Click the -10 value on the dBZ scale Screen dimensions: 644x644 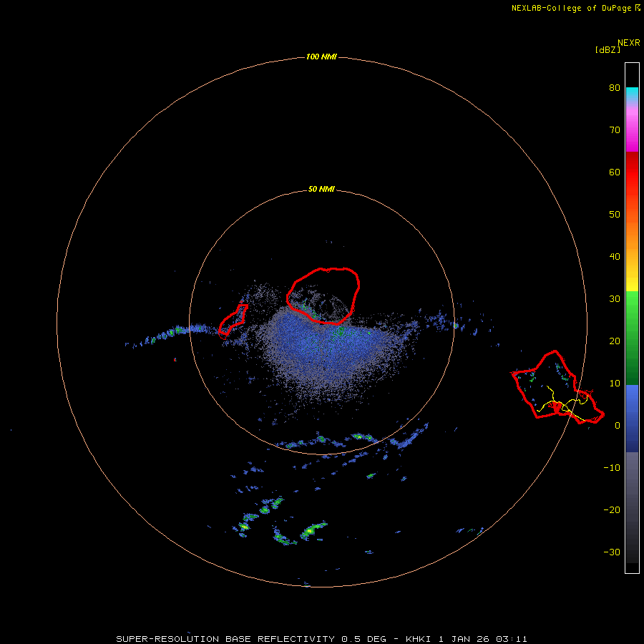[612, 468]
